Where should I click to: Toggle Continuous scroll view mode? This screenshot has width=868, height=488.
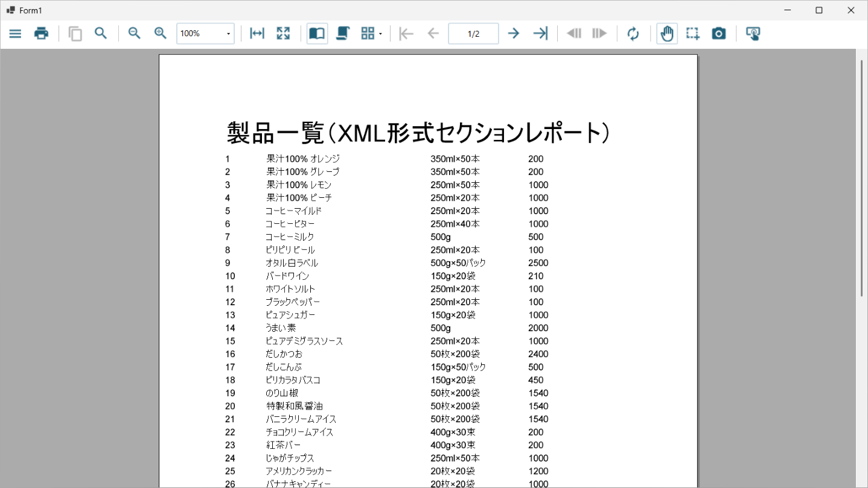point(343,34)
